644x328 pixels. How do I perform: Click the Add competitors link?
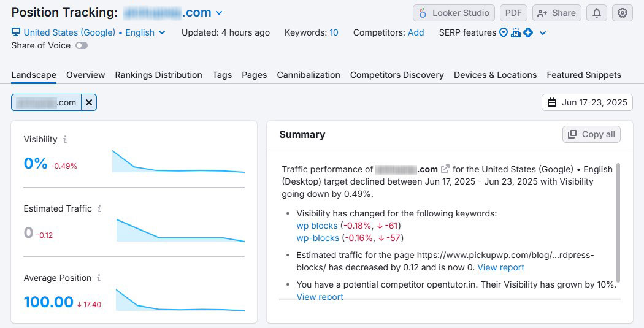click(x=416, y=32)
